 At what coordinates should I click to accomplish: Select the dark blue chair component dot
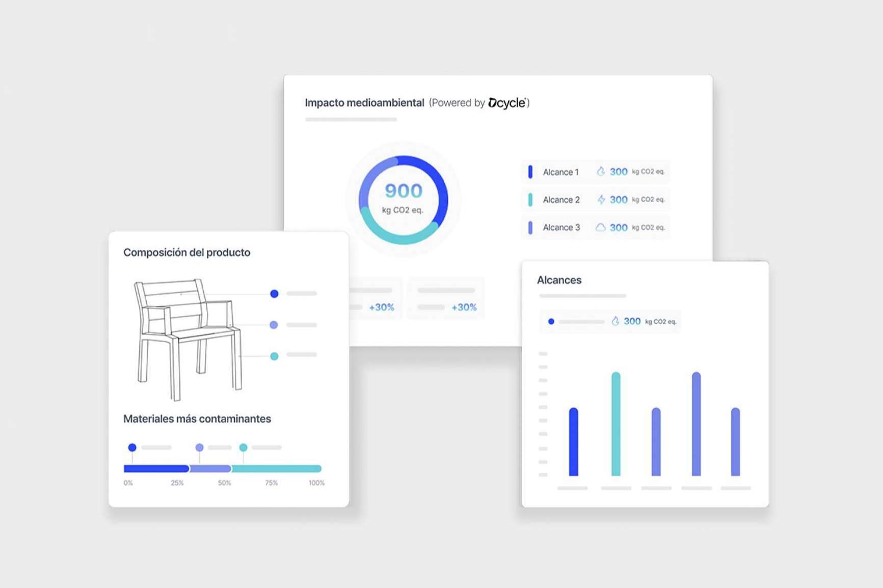click(x=274, y=294)
